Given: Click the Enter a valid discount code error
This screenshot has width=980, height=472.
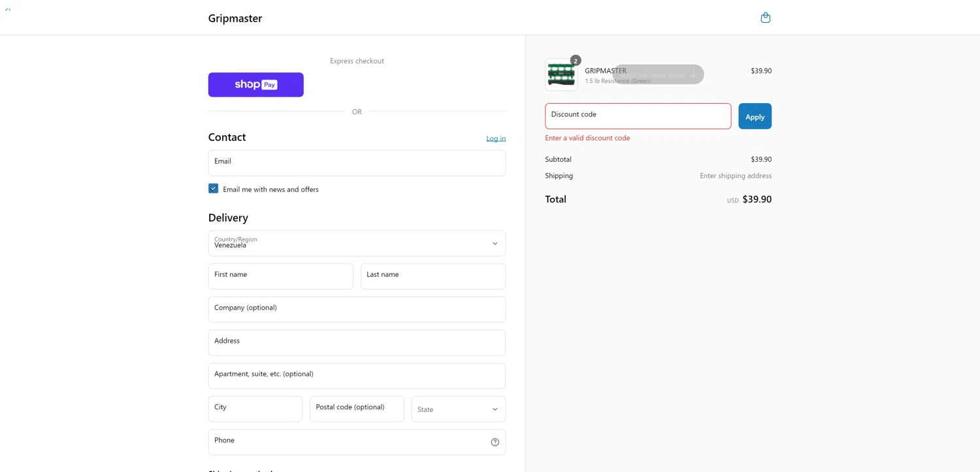Looking at the screenshot, I should tap(587, 138).
